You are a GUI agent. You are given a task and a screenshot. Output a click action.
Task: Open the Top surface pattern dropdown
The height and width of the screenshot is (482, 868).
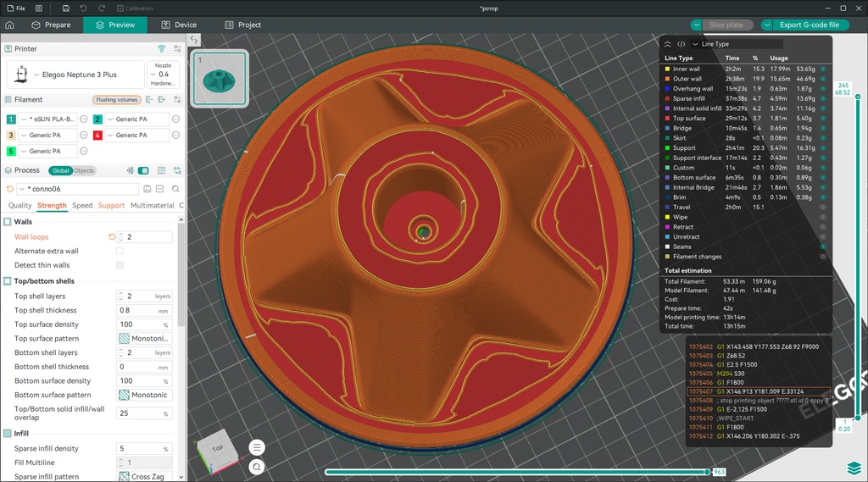click(x=144, y=339)
